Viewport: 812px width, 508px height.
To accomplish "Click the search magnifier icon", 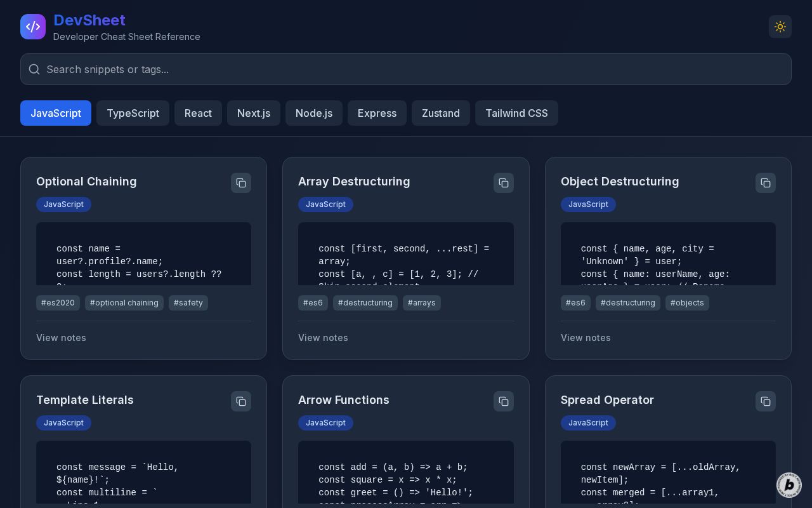I will click(34, 69).
